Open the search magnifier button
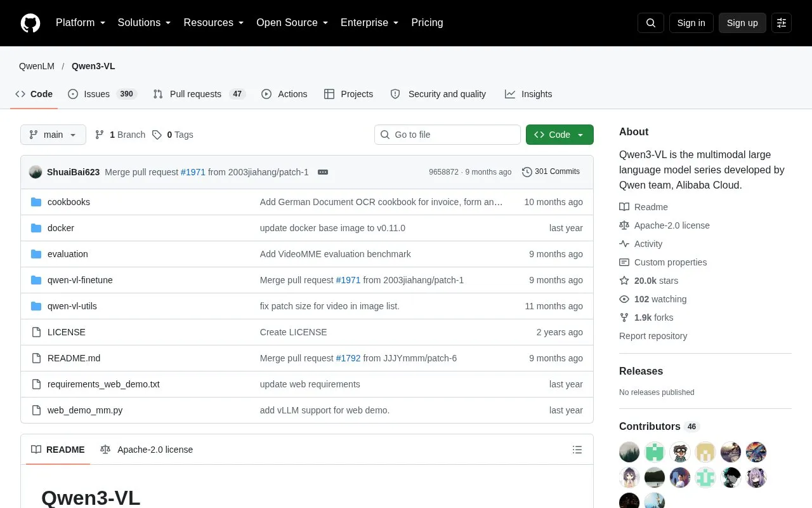The width and height of the screenshot is (812, 508). pyautogui.click(x=651, y=23)
